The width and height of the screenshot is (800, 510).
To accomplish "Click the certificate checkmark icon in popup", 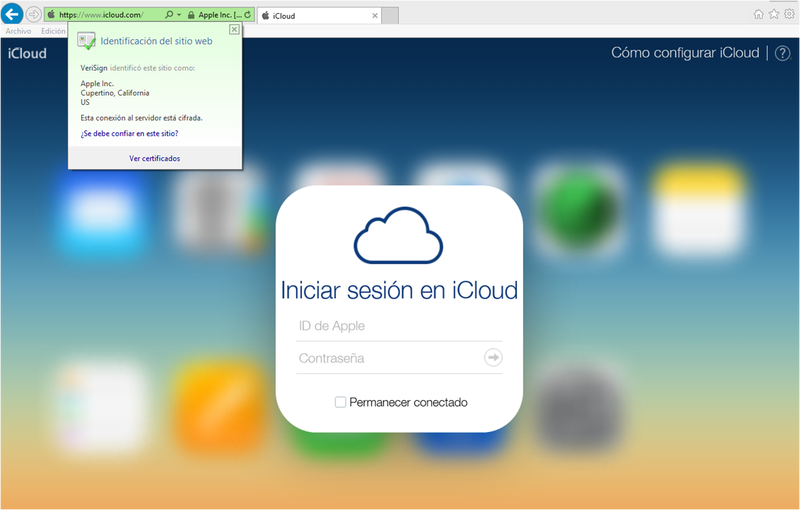I will click(86, 41).
